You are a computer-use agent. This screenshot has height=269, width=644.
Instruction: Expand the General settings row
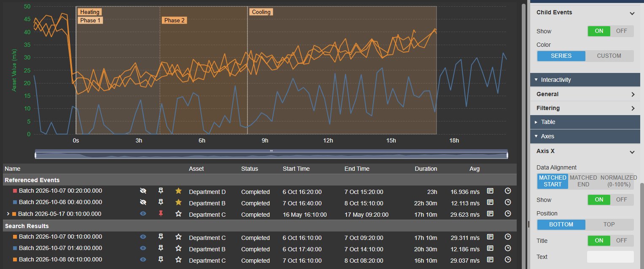click(x=585, y=94)
